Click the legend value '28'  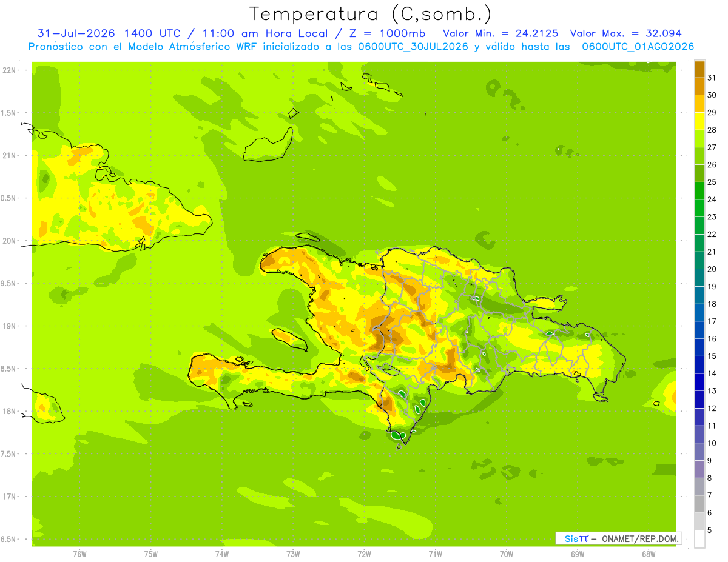pyautogui.click(x=712, y=130)
